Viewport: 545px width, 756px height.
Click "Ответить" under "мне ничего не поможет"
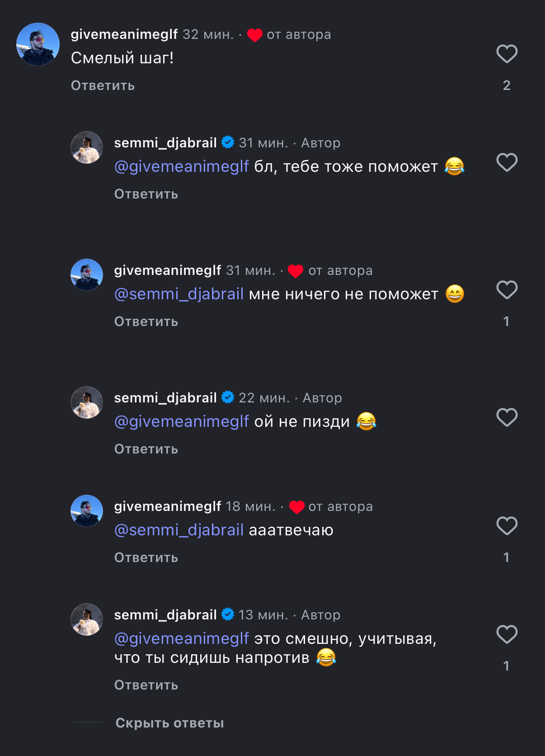(146, 321)
